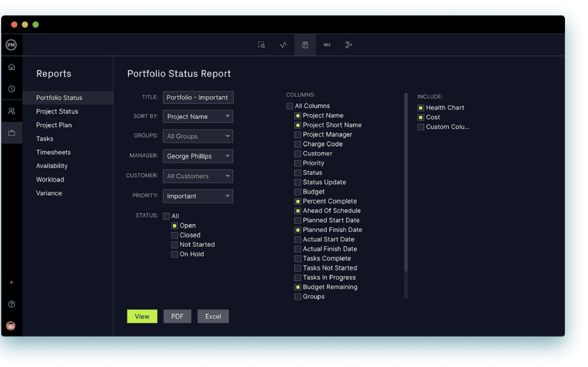Switch to the Project Status report
The image size is (588, 367).
57,111
